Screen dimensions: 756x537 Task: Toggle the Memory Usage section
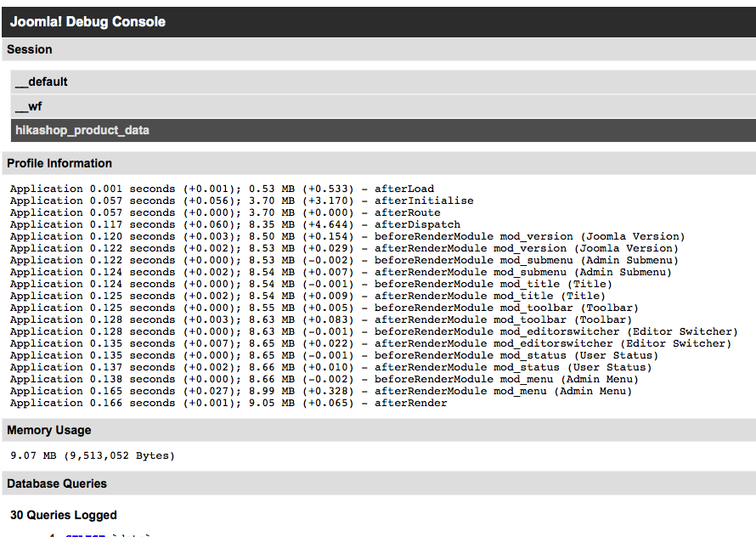click(379, 430)
